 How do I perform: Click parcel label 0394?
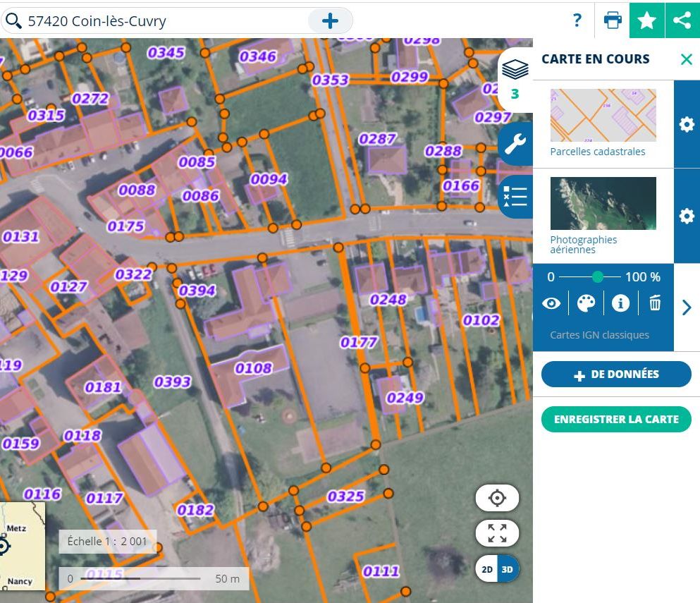[x=197, y=291]
